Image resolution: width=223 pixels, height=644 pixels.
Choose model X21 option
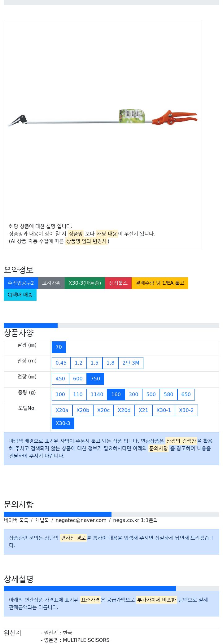pyautogui.click(x=143, y=410)
